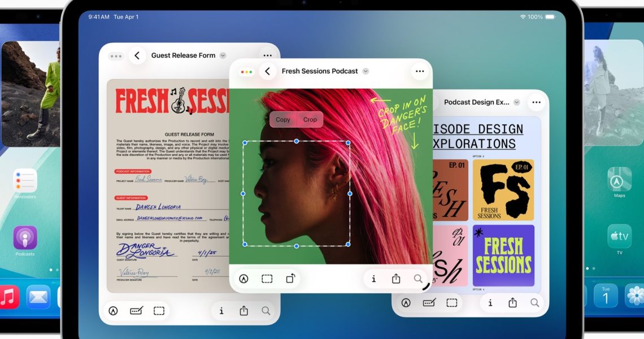
Task: Select form-fill tool in Podcast Design window
Action: (429, 303)
